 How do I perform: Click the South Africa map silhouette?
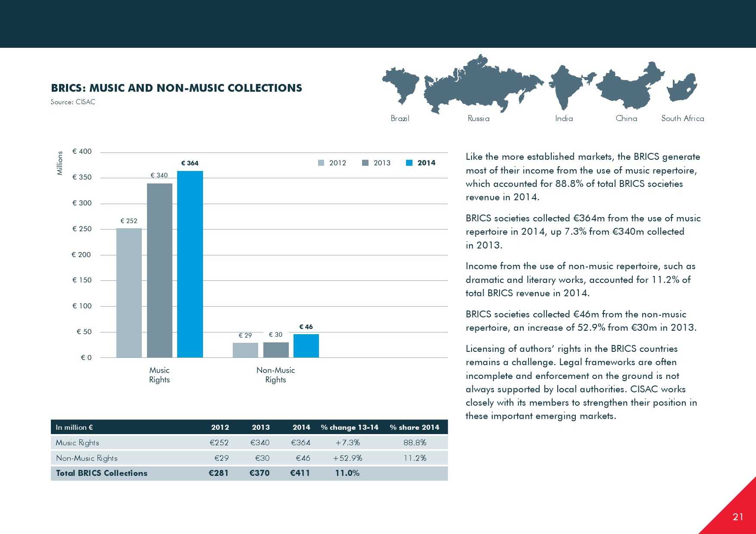point(681,87)
